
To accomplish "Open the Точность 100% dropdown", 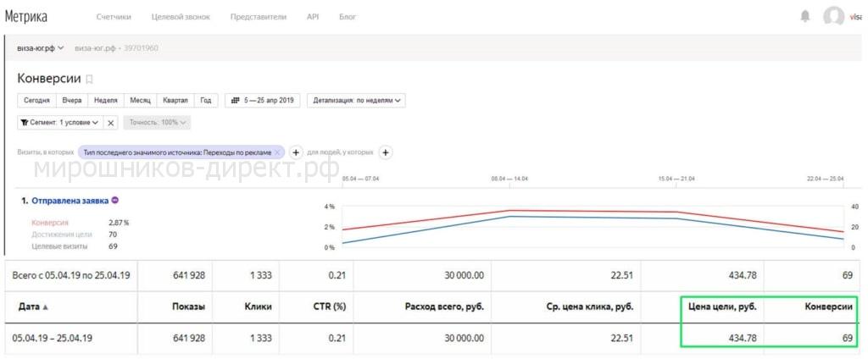I will [x=157, y=123].
